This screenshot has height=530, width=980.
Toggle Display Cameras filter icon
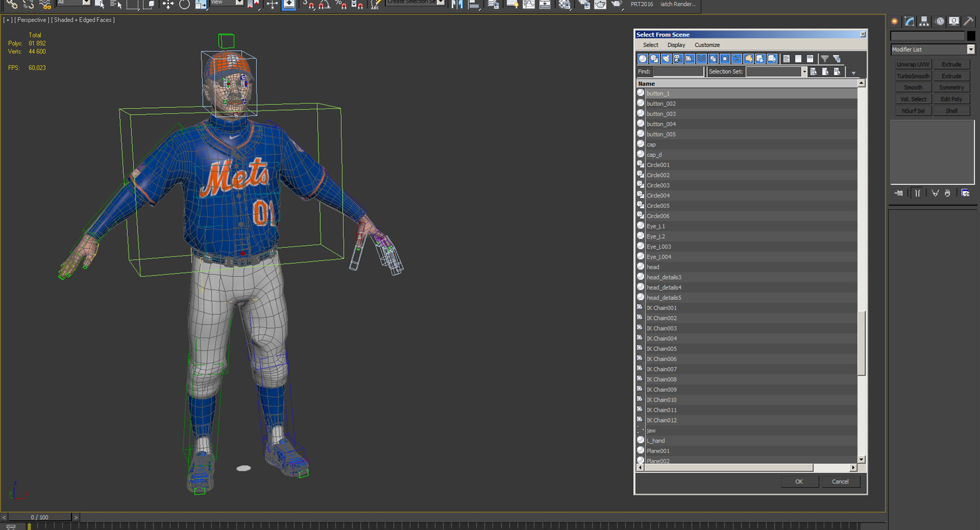coord(677,59)
